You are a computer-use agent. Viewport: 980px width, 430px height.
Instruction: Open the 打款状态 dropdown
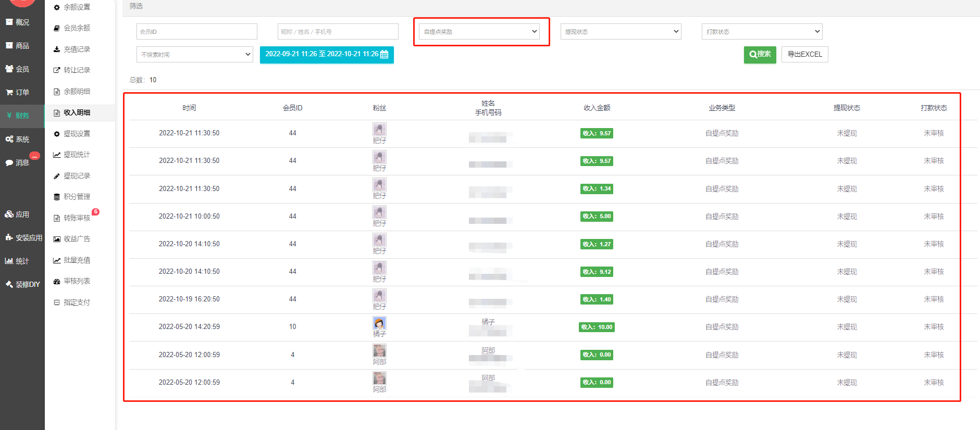pyautogui.click(x=762, y=32)
